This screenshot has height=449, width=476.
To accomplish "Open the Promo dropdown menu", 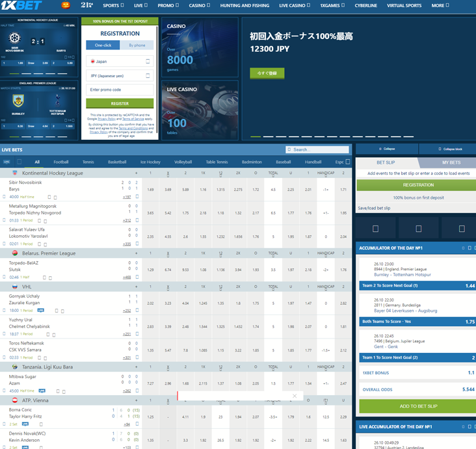I will 168,5.
